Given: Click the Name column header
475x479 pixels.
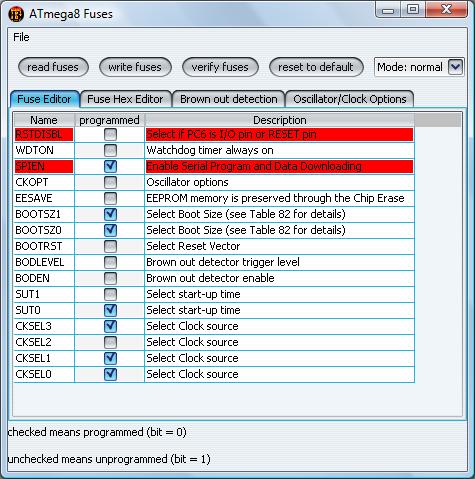Looking at the screenshot, I should pos(44,120).
